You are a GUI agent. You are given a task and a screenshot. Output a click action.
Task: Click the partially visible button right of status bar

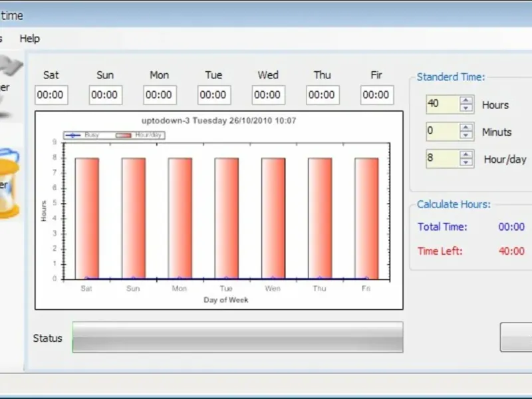click(x=516, y=337)
